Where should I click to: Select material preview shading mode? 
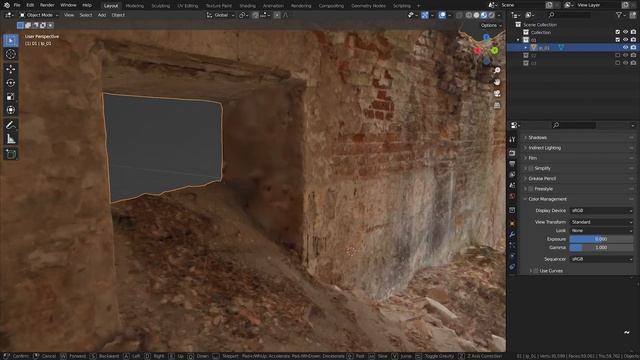pyautogui.click(x=484, y=15)
